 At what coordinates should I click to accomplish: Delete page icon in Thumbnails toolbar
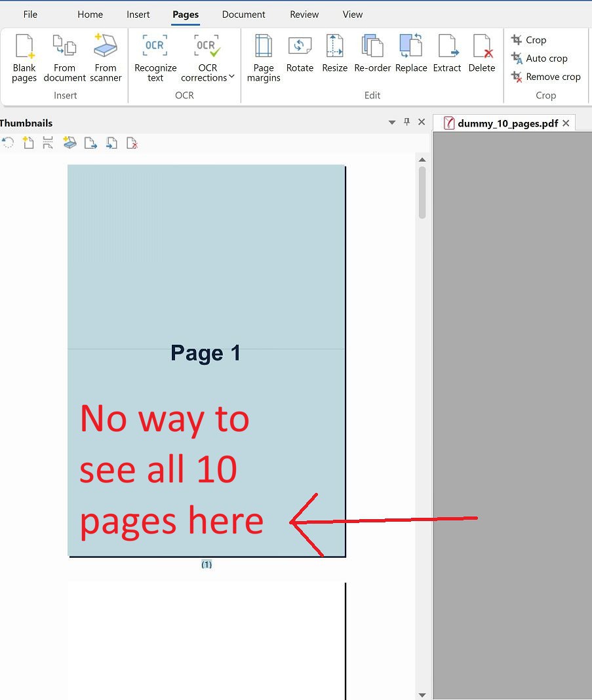coord(132,143)
